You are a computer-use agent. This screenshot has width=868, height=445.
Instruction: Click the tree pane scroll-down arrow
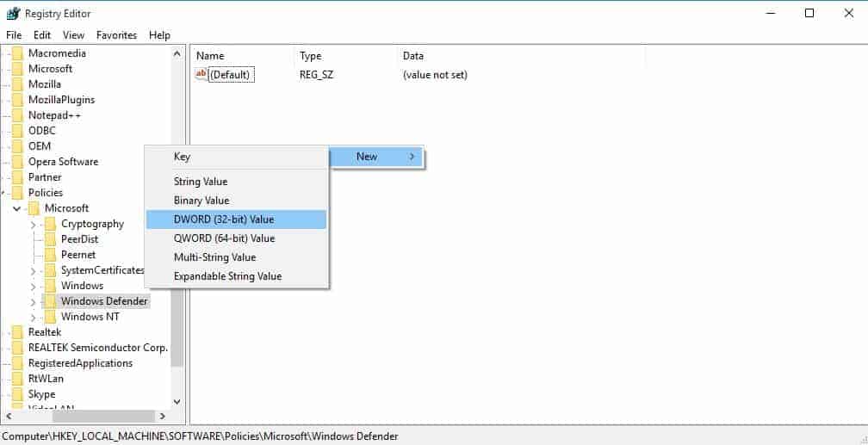click(177, 401)
